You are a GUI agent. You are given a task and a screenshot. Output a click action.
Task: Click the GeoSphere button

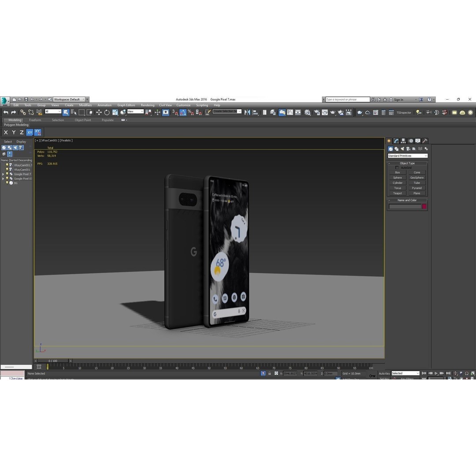pos(417,178)
